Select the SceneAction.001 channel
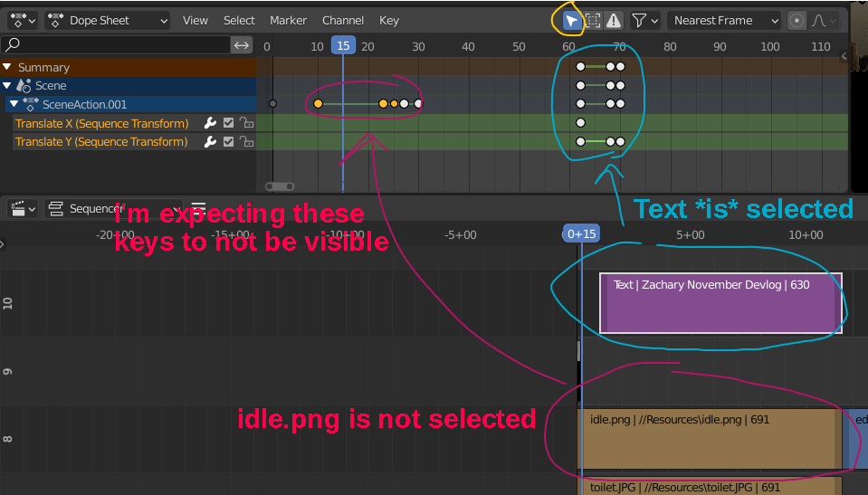 (x=130, y=104)
